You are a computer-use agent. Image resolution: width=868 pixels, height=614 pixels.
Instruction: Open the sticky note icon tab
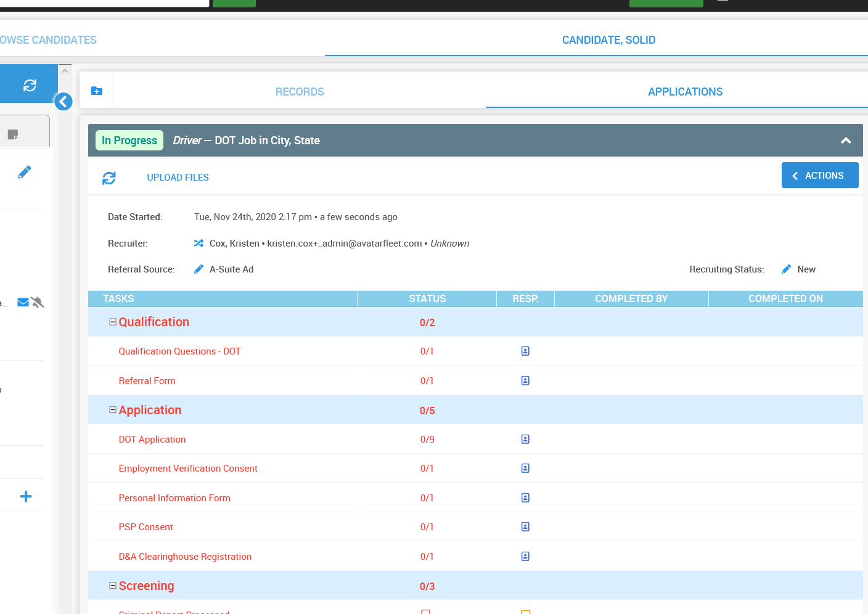12,134
